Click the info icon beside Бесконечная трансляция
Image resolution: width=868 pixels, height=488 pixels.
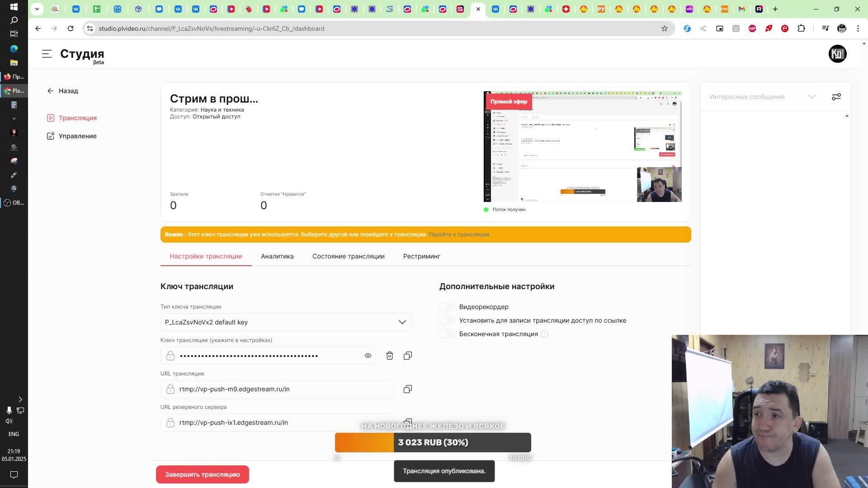tap(544, 334)
